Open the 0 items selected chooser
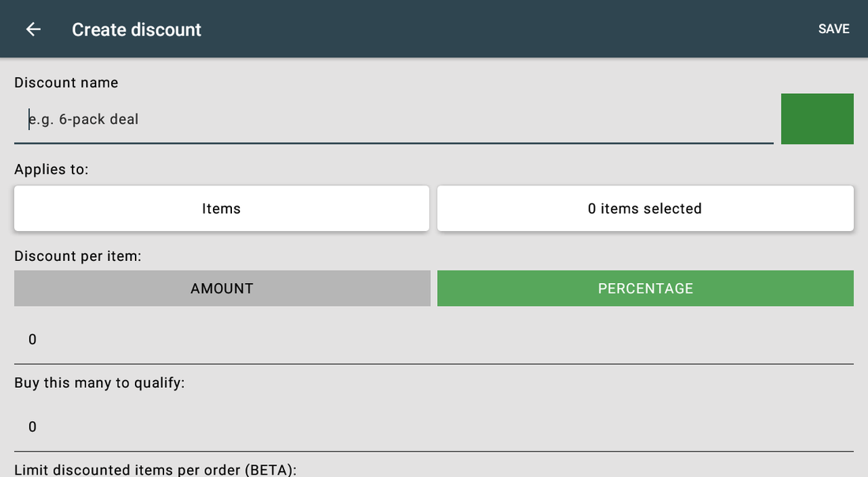868x477 pixels. (645, 209)
